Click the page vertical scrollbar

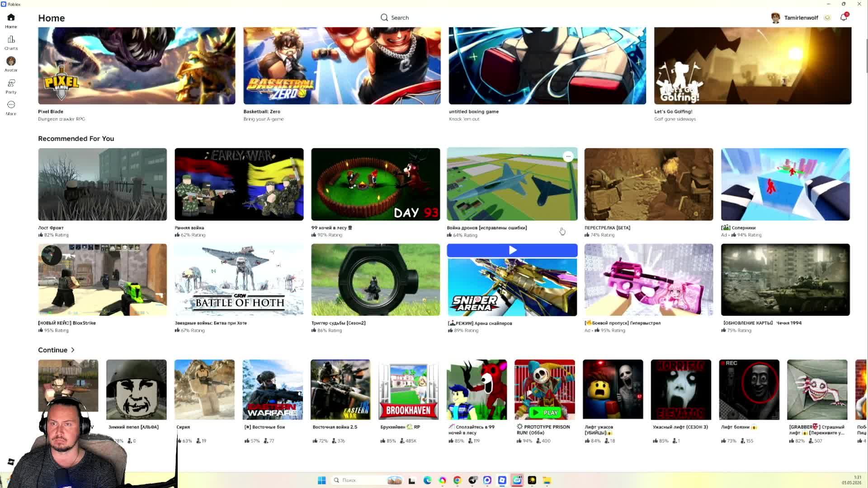pyautogui.click(x=866, y=55)
